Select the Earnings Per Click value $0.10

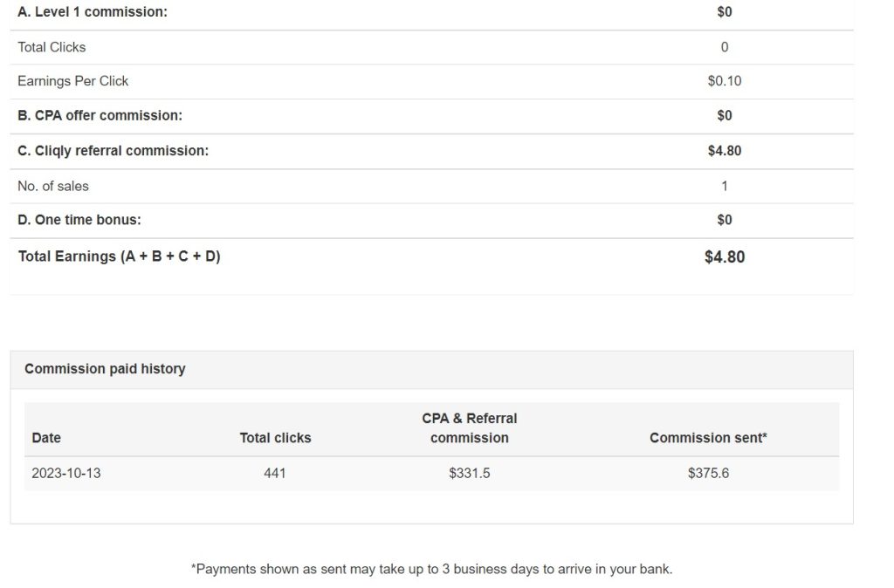(724, 81)
